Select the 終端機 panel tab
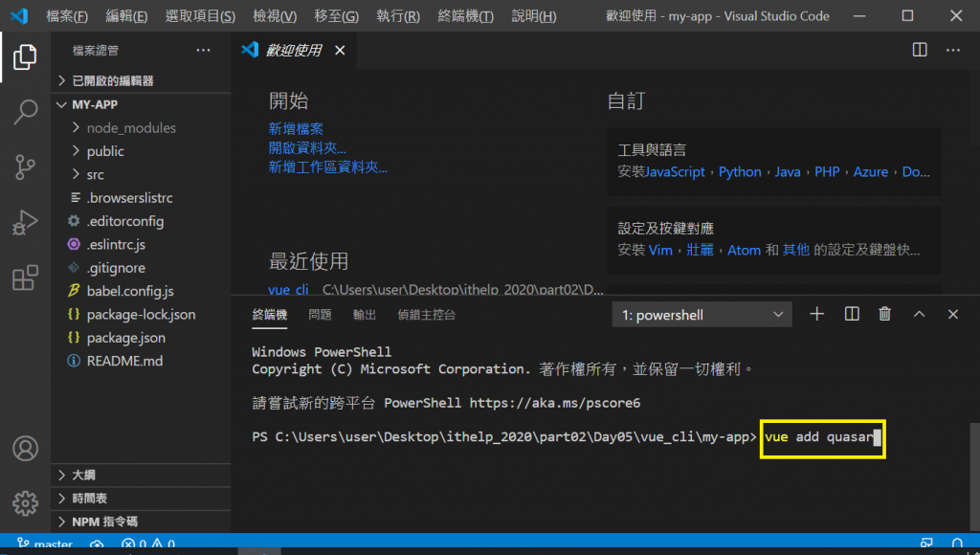The image size is (980, 555). click(x=269, y=315)
